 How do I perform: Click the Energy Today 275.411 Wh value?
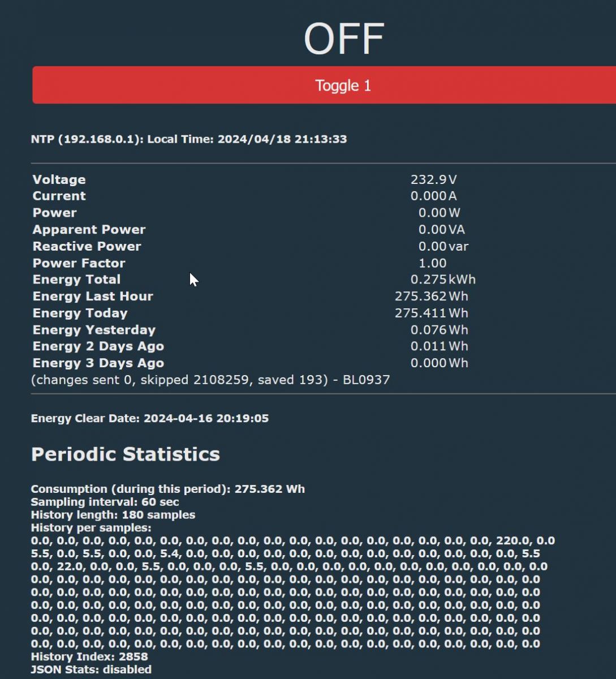[431, 313]
